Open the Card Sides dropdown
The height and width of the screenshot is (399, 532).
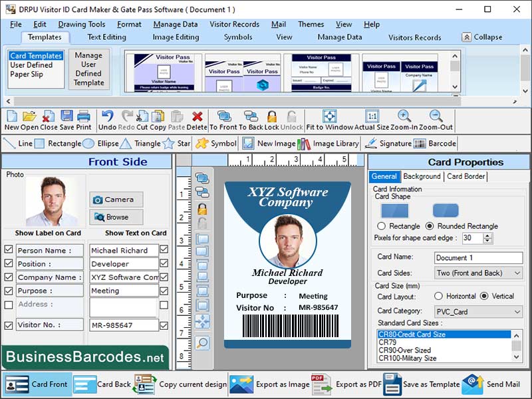point(517,273)
